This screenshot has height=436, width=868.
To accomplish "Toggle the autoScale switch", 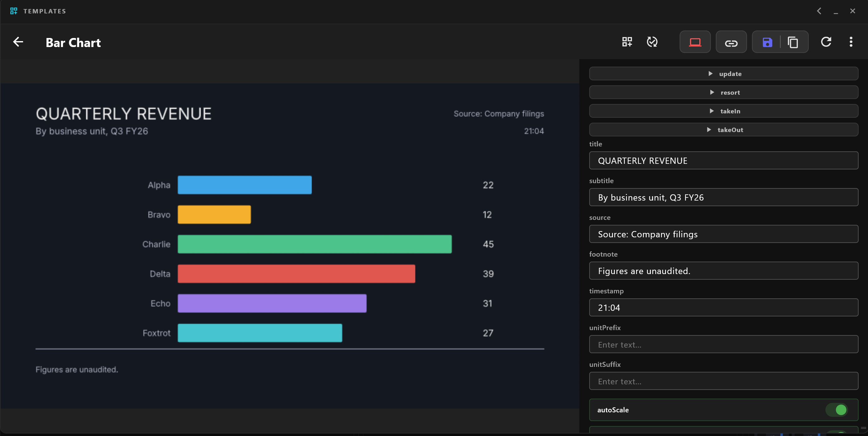I will point(836,410).
